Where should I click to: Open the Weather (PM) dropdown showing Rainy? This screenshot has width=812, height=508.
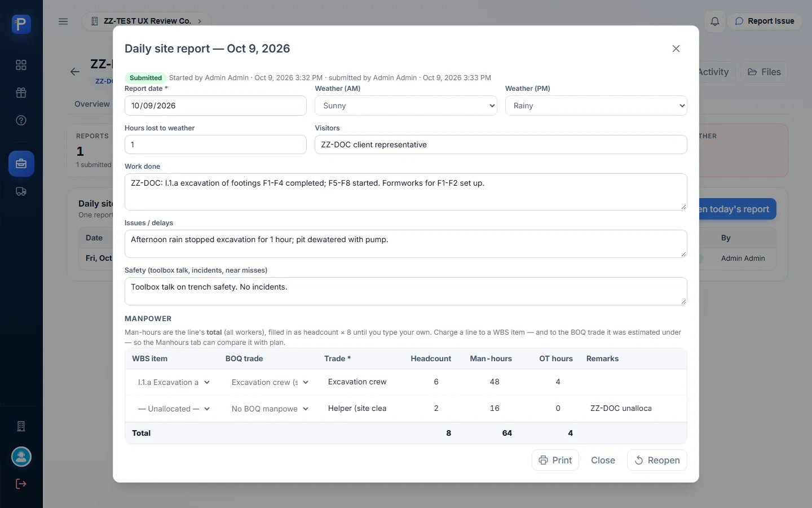596,106
